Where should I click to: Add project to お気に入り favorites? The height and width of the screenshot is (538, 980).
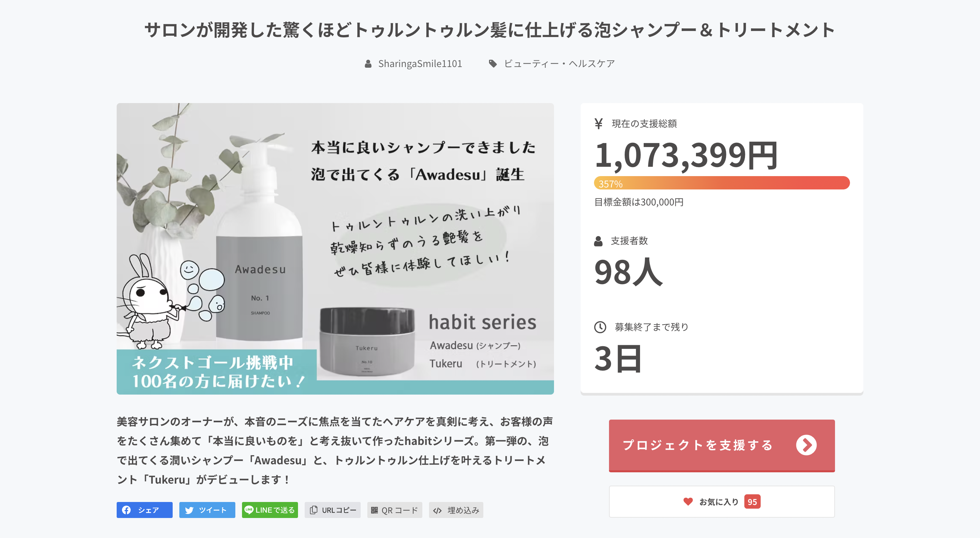[721, 501]
